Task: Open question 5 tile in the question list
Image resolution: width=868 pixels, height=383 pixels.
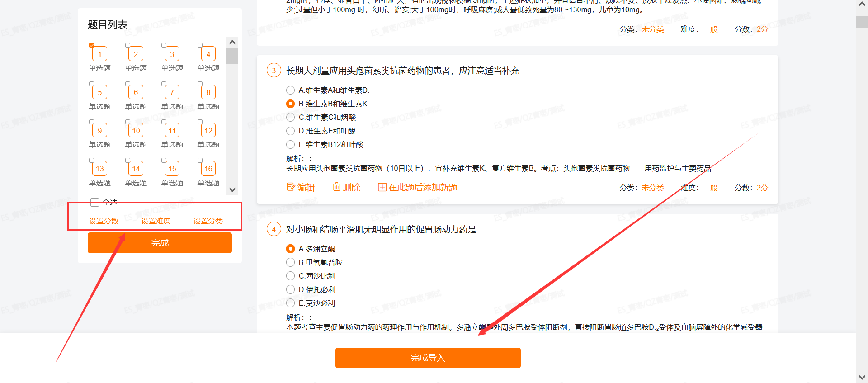Action: click(x=100, y=92)
